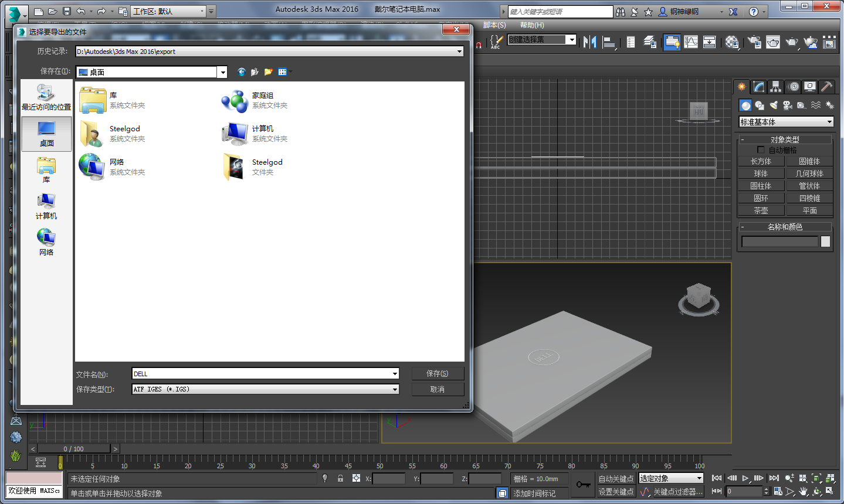
Task: Switch to the Modify panel tab
Action: (x=759, y=87)
